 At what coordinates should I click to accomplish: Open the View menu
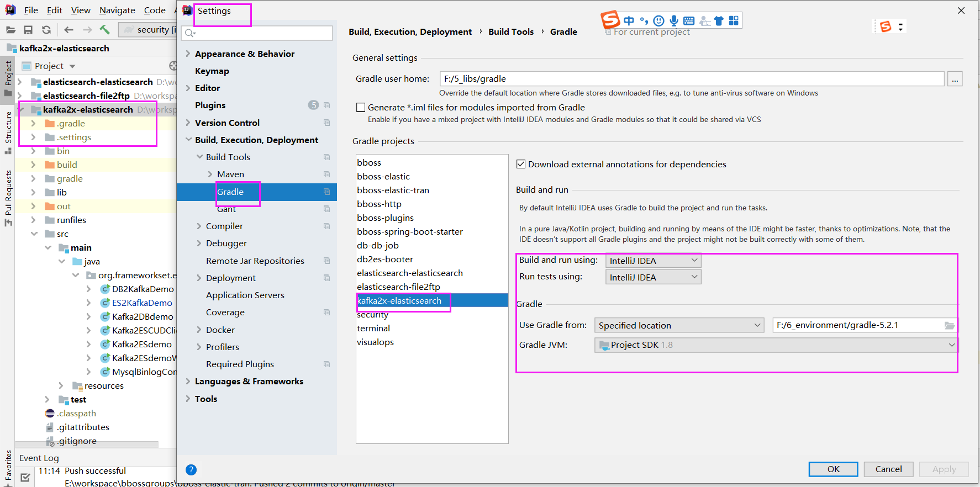(x=81, y=10)
